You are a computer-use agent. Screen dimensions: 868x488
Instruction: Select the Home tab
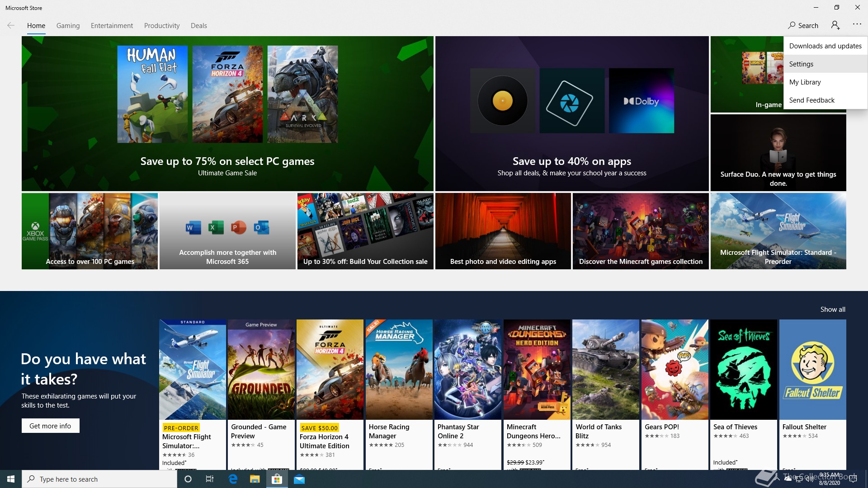(36, 26)
